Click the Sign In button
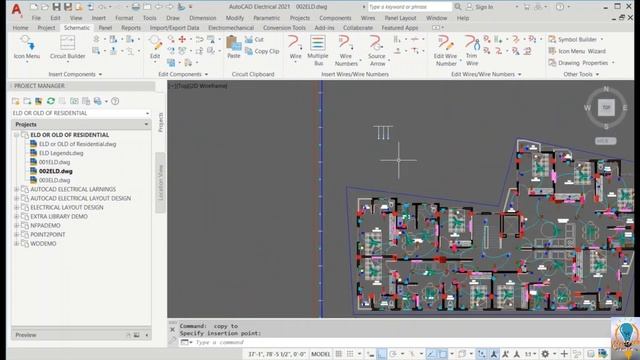 (x=480, y=7)
